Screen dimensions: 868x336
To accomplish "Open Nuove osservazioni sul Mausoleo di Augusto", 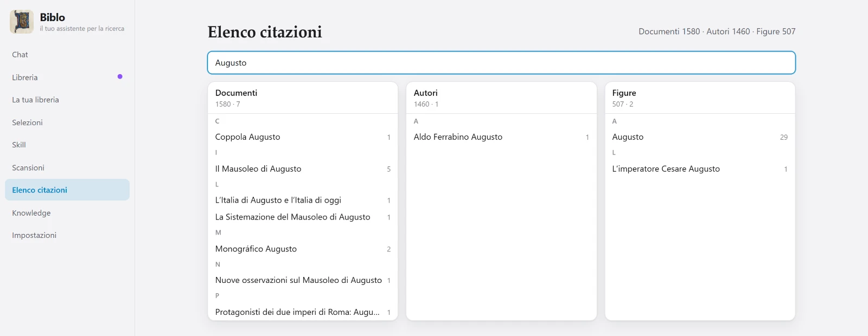I will [303, 281].
